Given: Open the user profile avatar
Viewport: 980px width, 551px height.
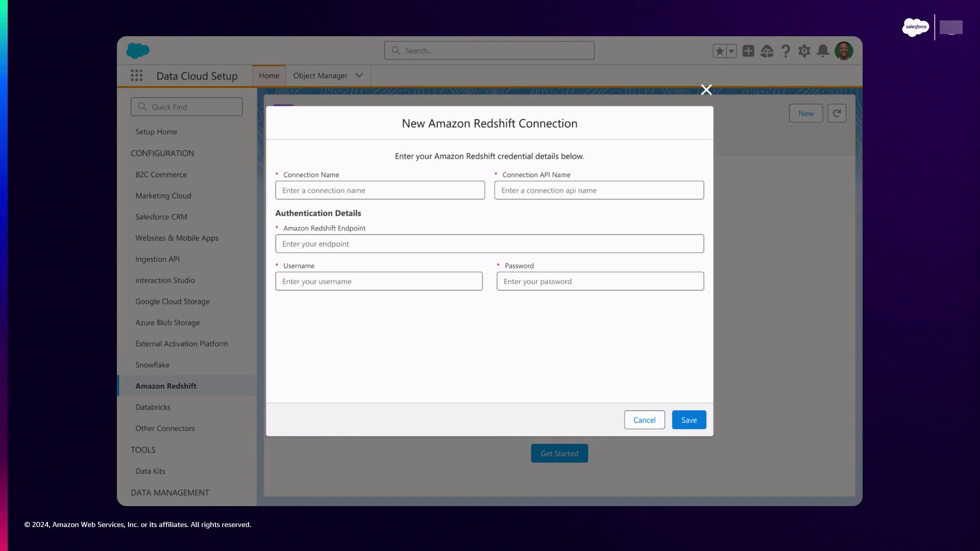Looking at the screenshot, I should (844, 51).
